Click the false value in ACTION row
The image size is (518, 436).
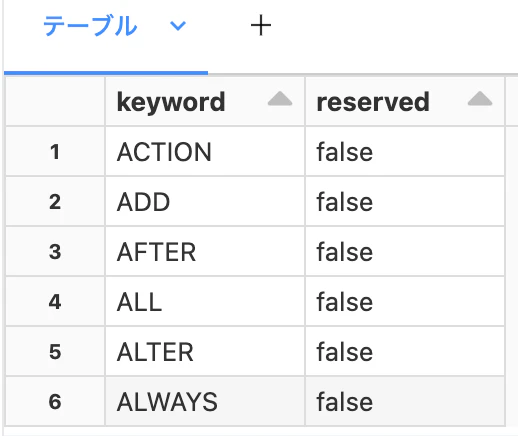pyautogui.click(x=405, y=151)
